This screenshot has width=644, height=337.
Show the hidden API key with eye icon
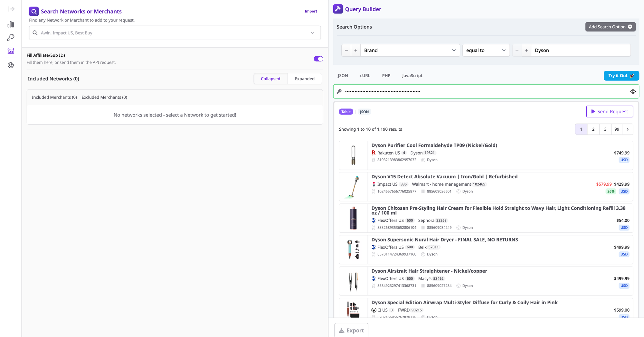pyautogui.click(x=633, y=91)
